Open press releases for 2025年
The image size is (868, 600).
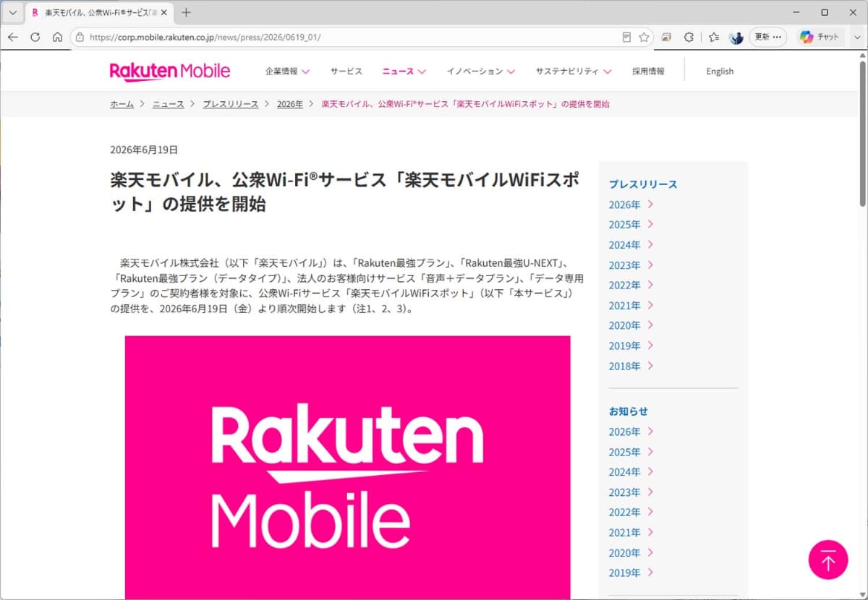[631, 225]
